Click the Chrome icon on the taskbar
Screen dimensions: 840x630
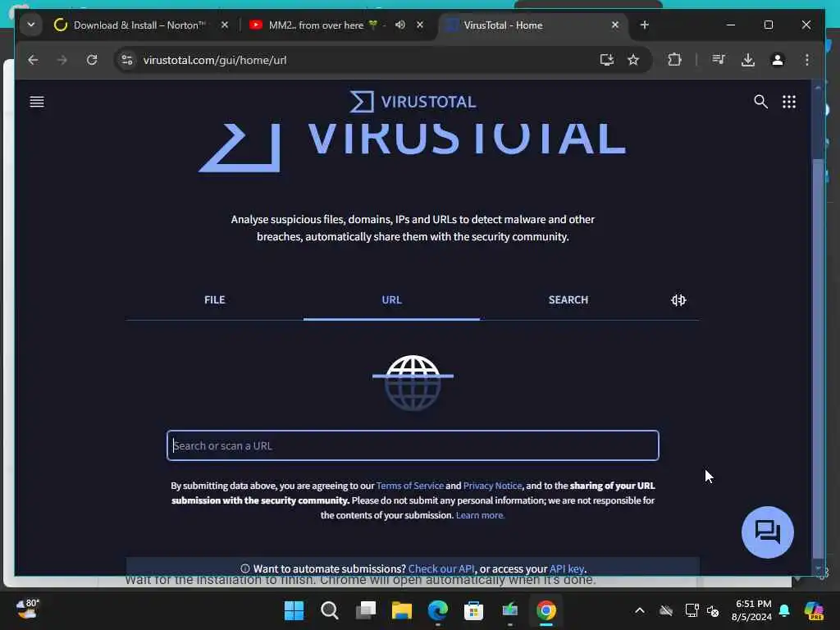tap(546, 610)
